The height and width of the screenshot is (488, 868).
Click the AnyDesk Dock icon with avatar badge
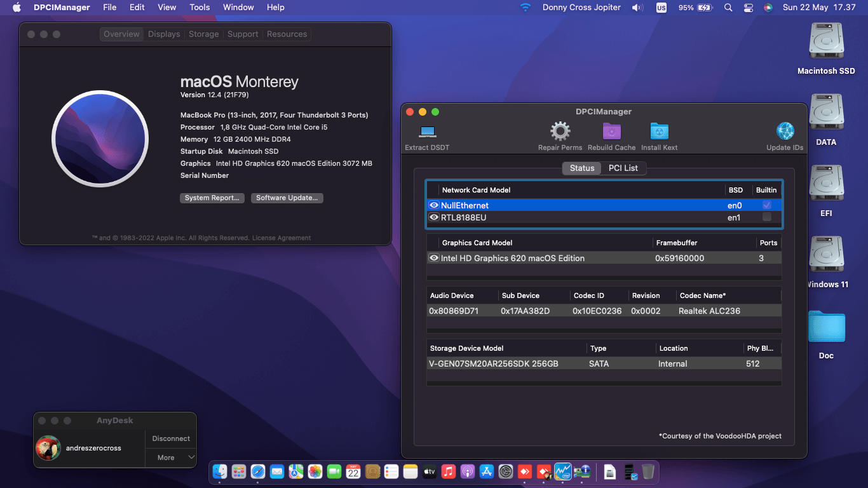pyautogui.click(x=544, y=471)
